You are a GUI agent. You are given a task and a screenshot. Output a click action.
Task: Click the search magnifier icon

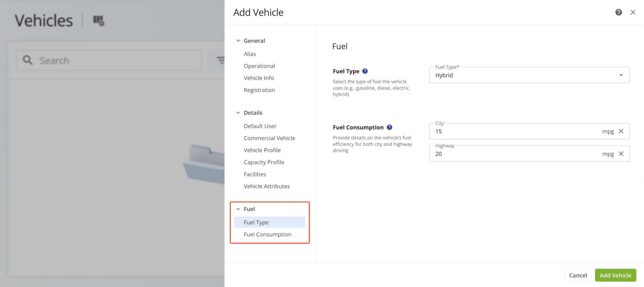(x=28, y=60)
